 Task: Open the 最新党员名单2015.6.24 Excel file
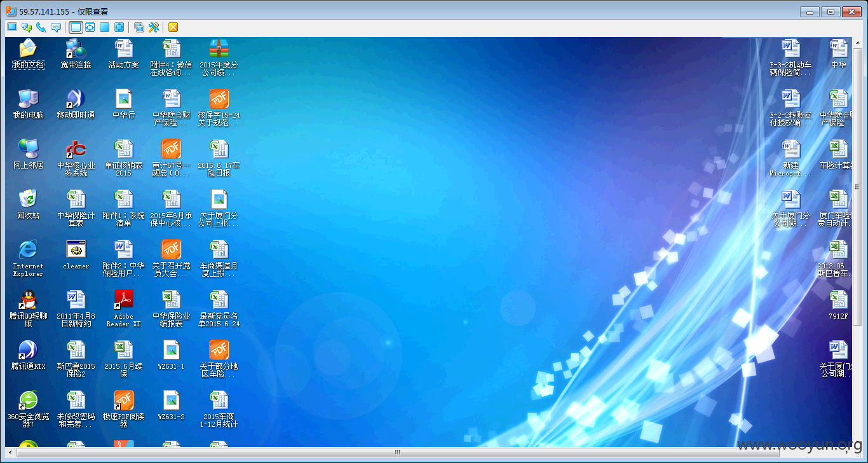pos(219,308)
